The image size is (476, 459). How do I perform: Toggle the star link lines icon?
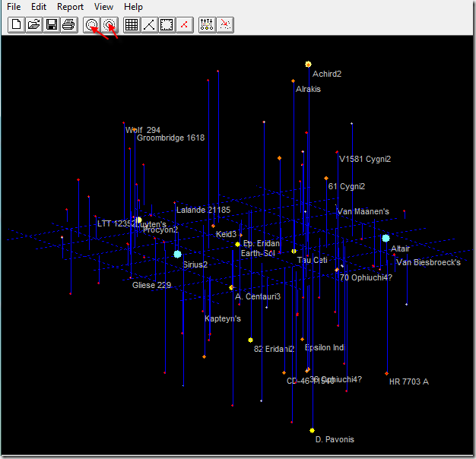[x=149, y=25]
